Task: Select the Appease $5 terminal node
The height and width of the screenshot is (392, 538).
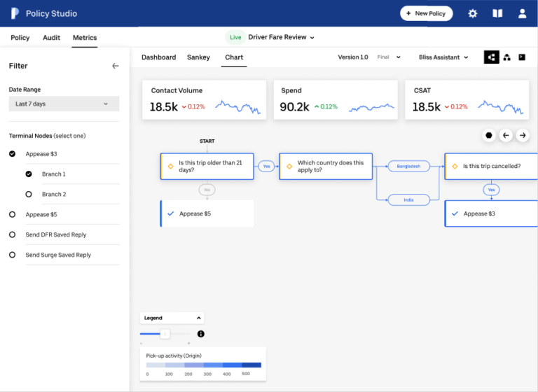Action: click(12, 215)
